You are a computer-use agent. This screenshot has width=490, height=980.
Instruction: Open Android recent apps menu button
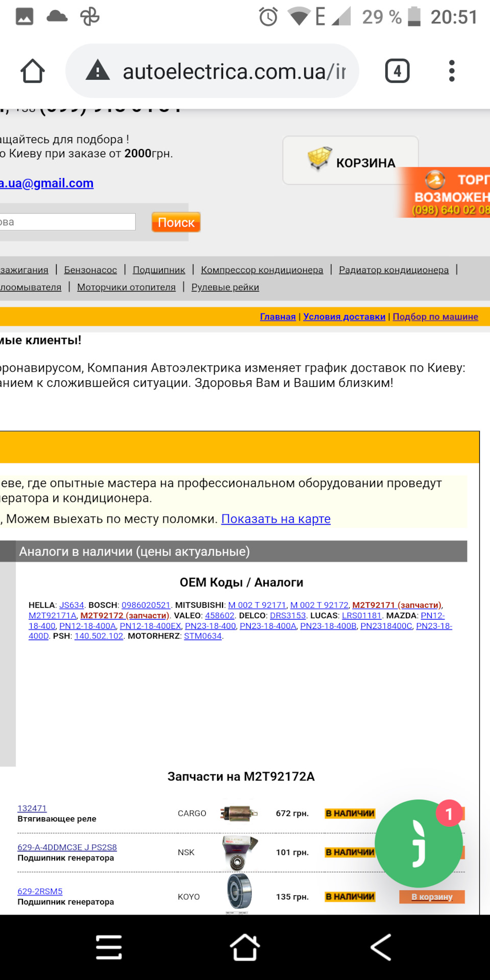point(109,947)
